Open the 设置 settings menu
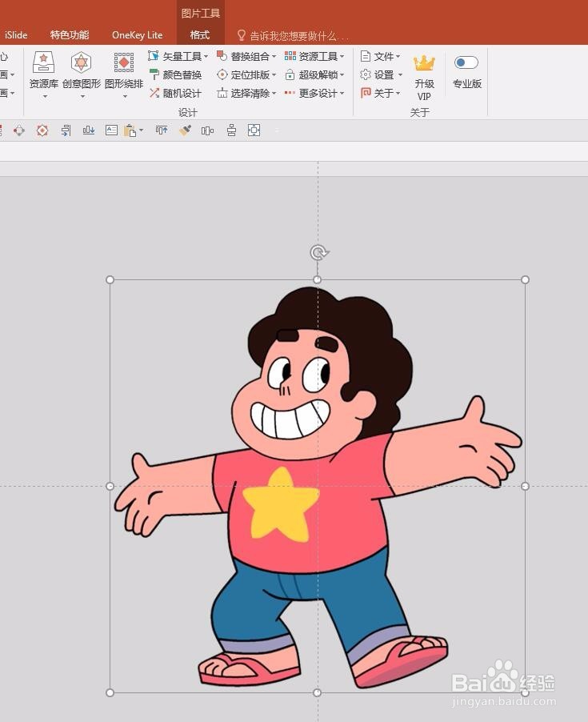 381,74
